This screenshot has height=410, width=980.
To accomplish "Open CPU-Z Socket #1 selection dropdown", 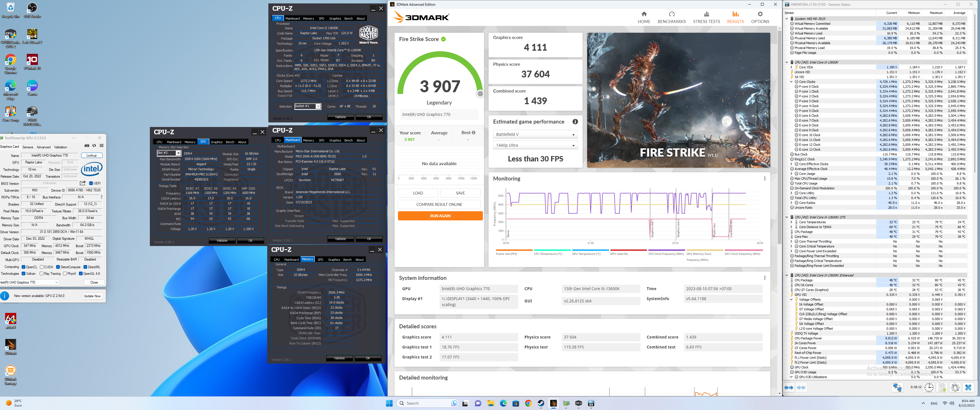I will coord(308,106).
